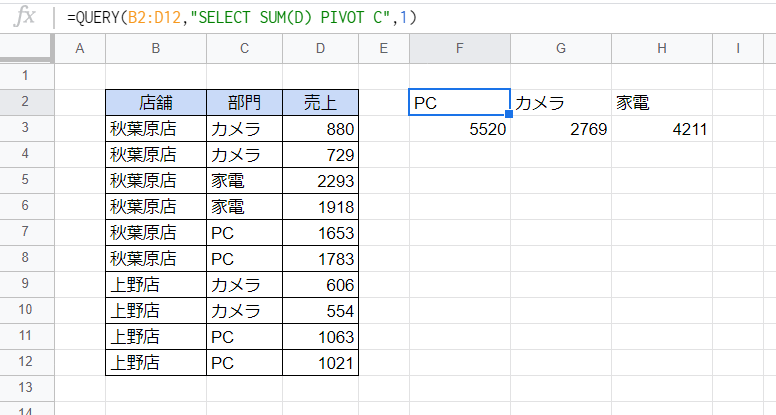776x415 pixels.
Task: Click cell with value 880
Action: [320, 129]
